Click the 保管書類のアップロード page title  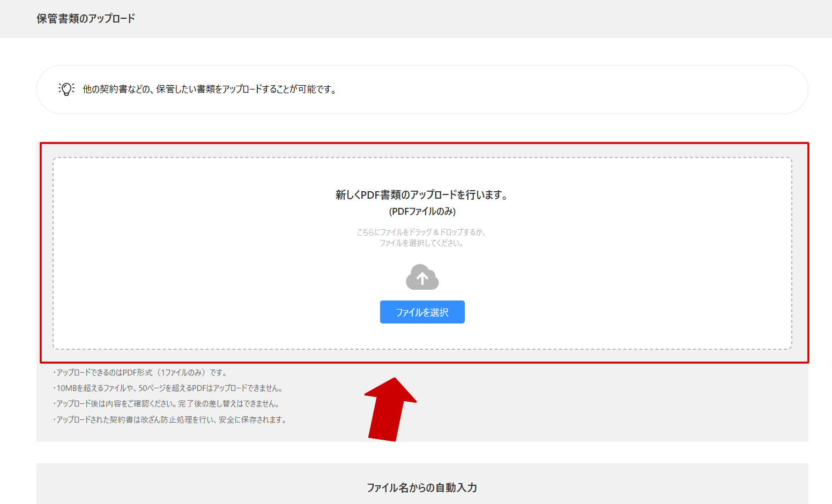coord(84,18)
